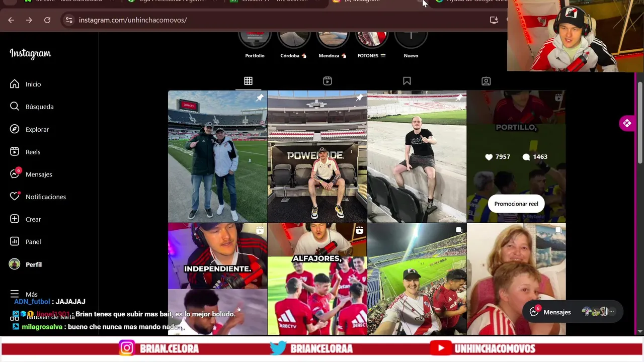Open the Más hamburger menu
Viewport: 644px width, 362px height.
pos(15,294)
